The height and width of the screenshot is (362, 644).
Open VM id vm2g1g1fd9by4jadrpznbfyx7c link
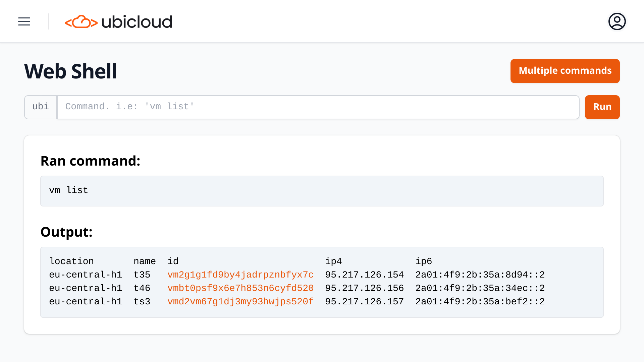(x=240, y=275)
